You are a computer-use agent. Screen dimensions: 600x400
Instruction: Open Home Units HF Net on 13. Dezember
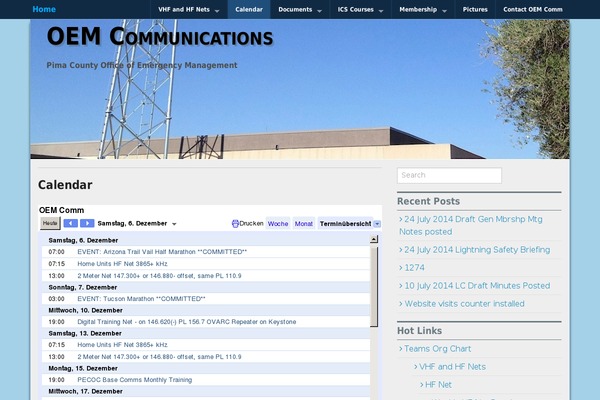point(122,345)
